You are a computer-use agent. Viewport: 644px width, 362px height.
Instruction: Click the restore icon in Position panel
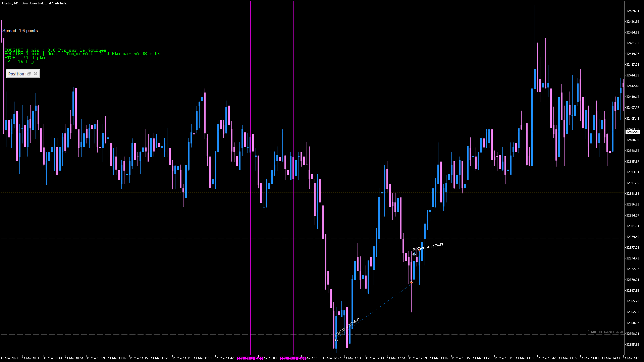pyautogui.click(x=29, y=74)
